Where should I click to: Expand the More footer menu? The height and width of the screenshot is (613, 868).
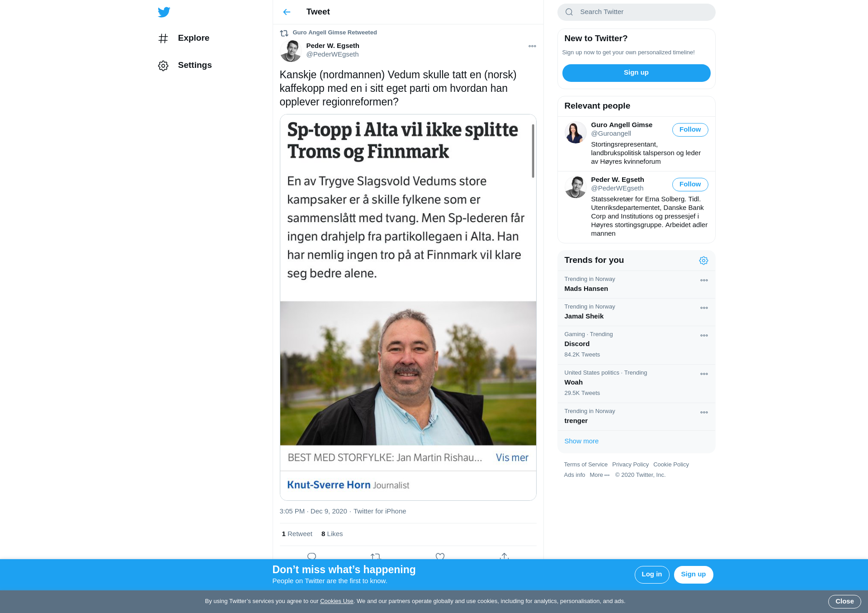[599, 475]
